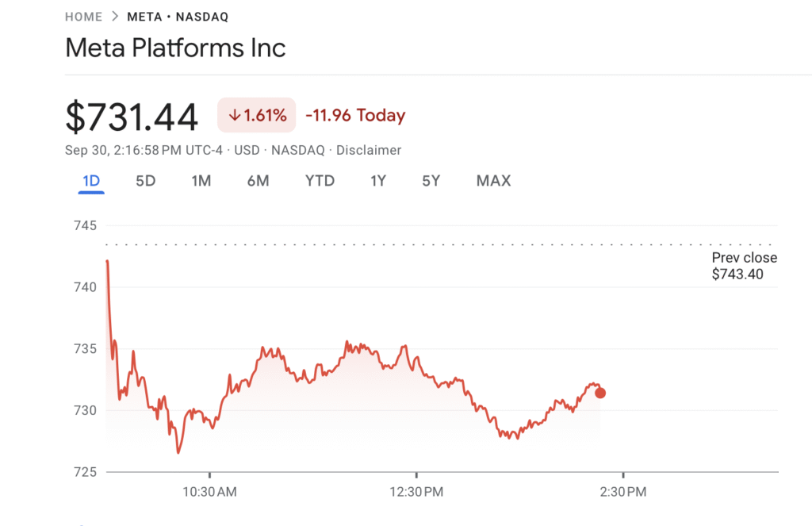
Task: Switch to the 1M chart view
Action: 201,181
